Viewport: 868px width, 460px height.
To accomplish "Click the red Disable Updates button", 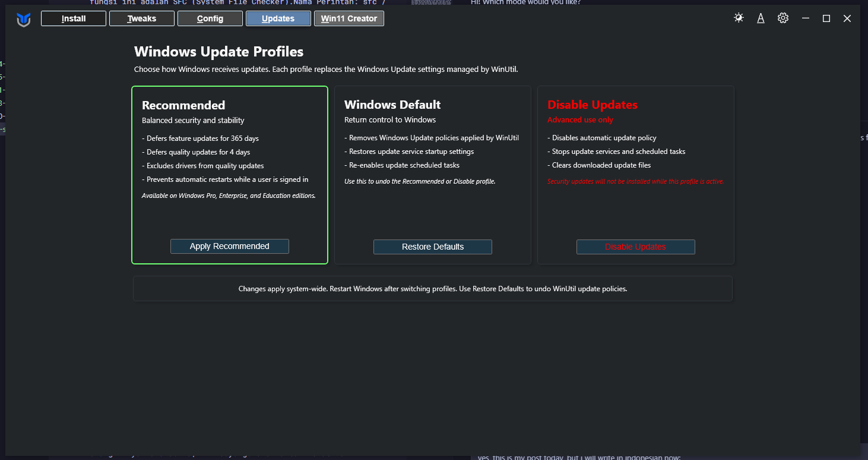I will [x=636, y=247].
